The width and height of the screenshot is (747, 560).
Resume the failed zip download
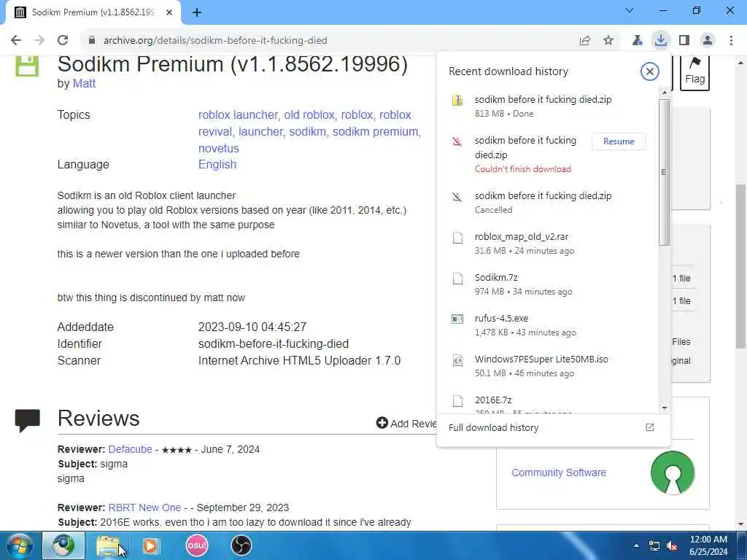[619, 141]
